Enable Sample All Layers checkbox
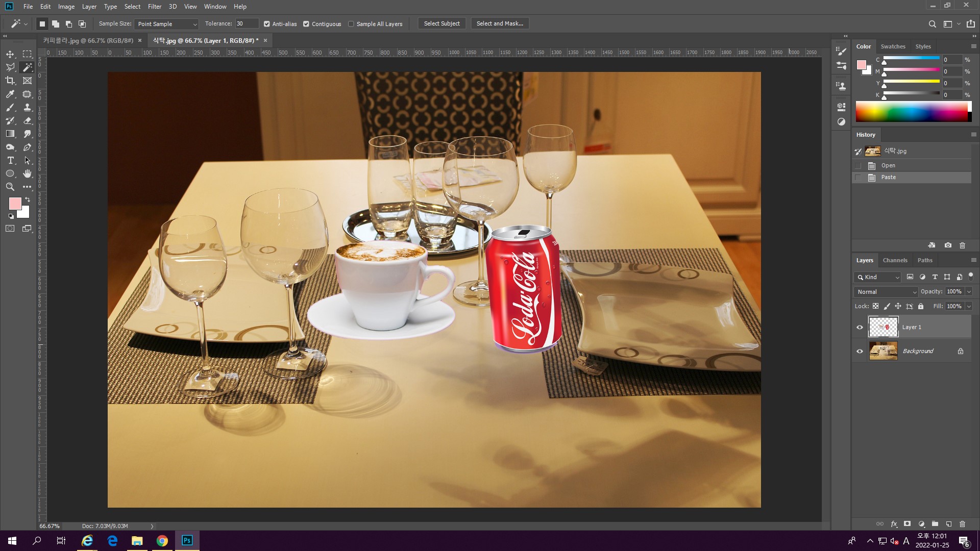Screen dimensions: 980x551 351,24
